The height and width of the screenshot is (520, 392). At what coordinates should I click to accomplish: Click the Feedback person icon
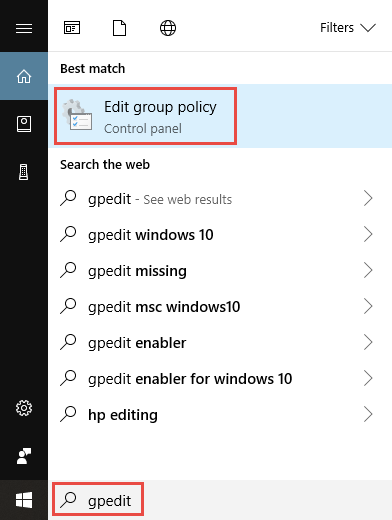(x=24, y=456)
